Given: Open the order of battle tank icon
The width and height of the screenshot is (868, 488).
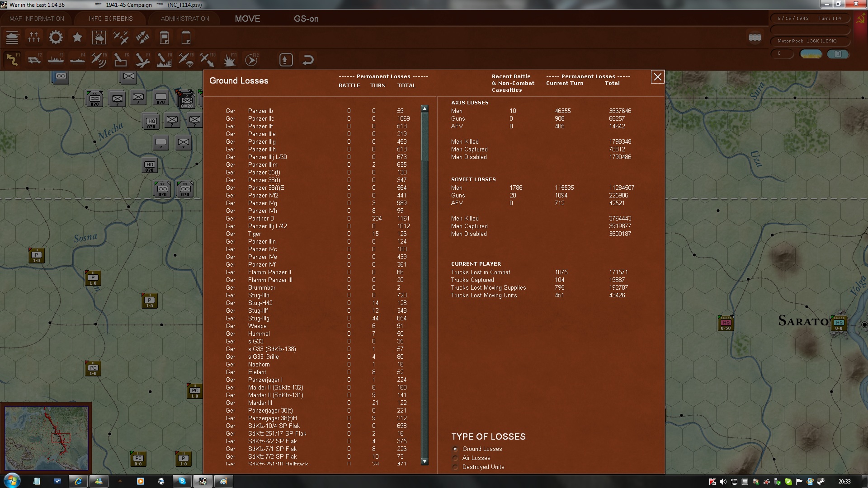Looking at the screenshot, I should (12, 38).
